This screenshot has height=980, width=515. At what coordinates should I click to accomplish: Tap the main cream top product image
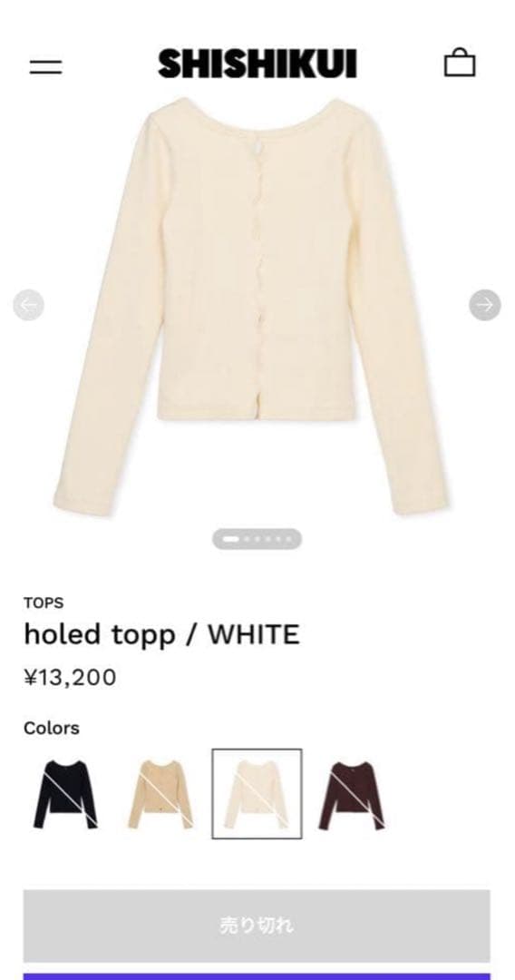point(251,307)
